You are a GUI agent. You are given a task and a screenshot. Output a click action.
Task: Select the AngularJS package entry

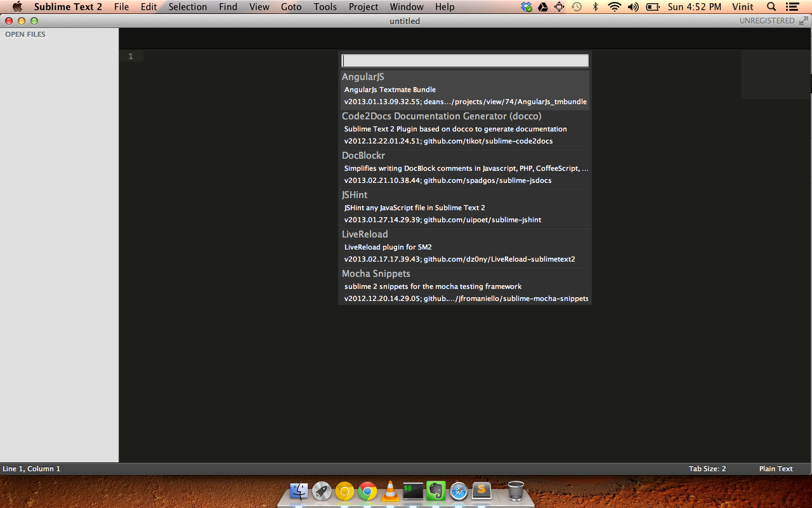click(x=465, y=90)
